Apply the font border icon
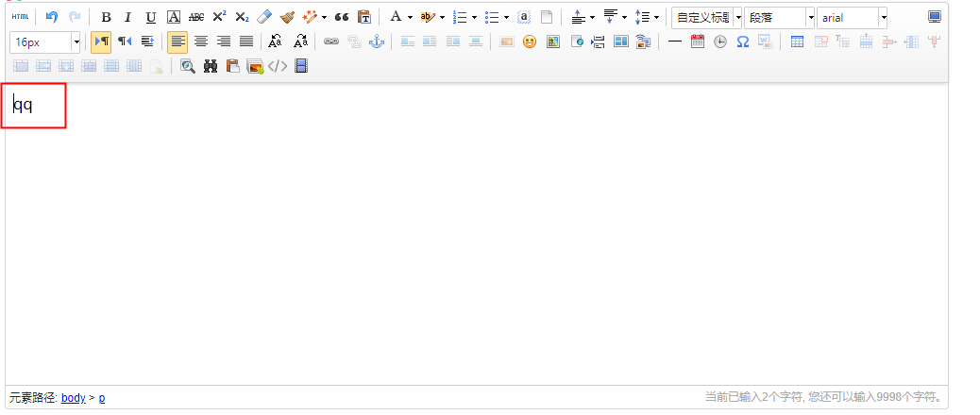This screenshot has width=980, height=415. click(174, 18)
